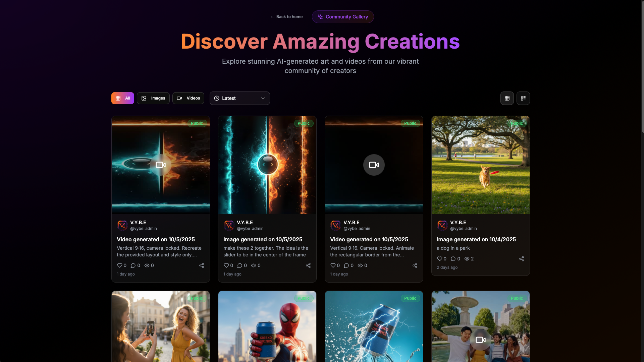Select the All filter

122,98
